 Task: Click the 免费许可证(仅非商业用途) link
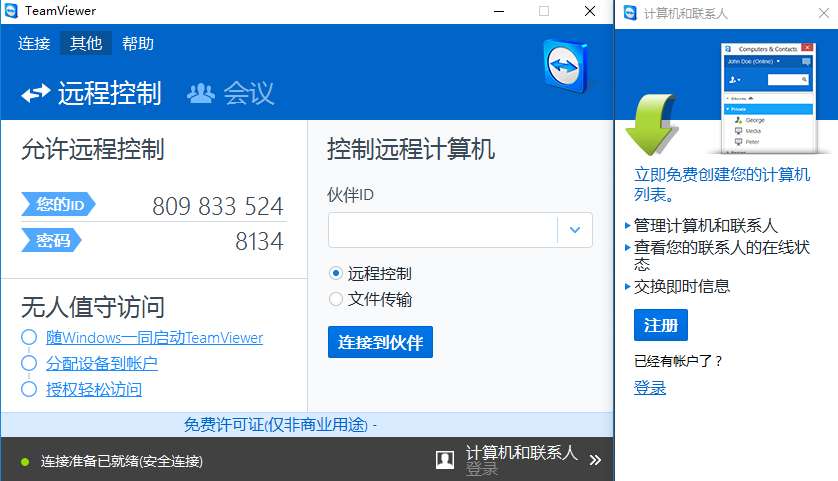(x=276, y=425)
